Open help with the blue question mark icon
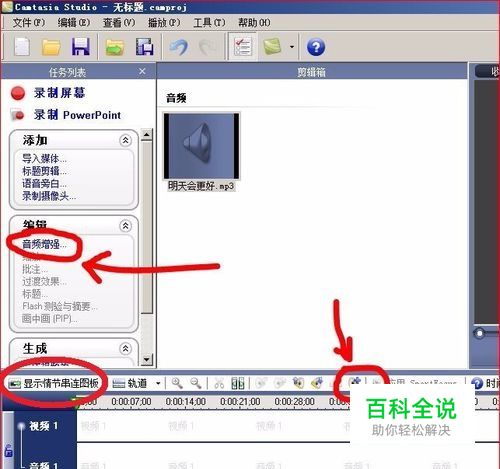The image size is (500, 469). (x=316, y=47)
